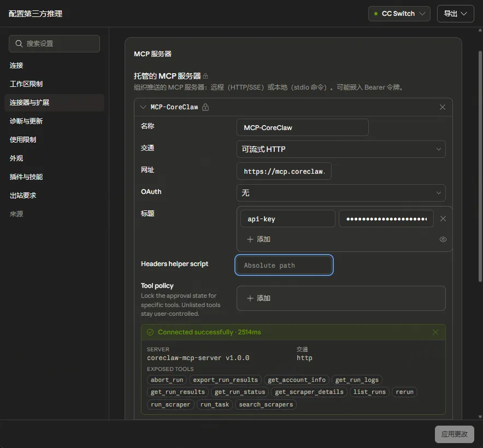The height and width of the screenshot is (448, 483).
Task: Click lock icon beside 托管的 MCP 服务器 heading
Action: click(205, 76)
